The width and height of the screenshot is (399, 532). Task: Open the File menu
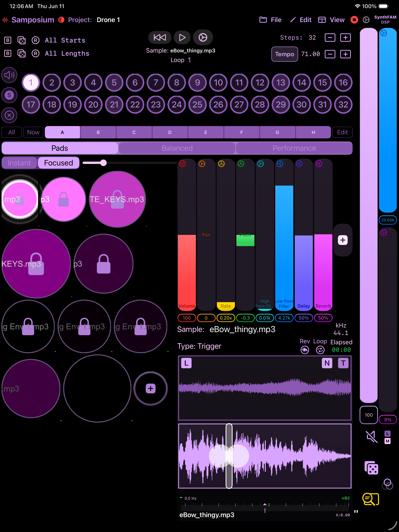pyautogui.click(x=270, y=20)
